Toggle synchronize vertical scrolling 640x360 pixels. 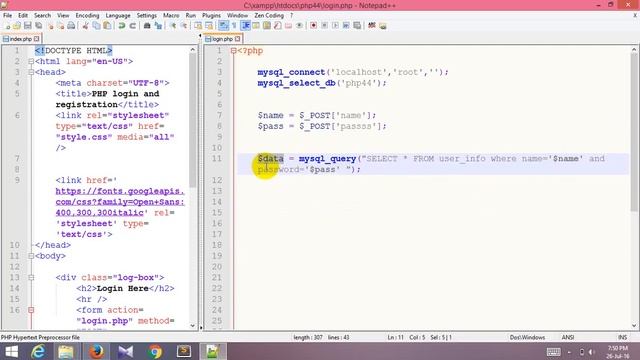click(198, 26)
